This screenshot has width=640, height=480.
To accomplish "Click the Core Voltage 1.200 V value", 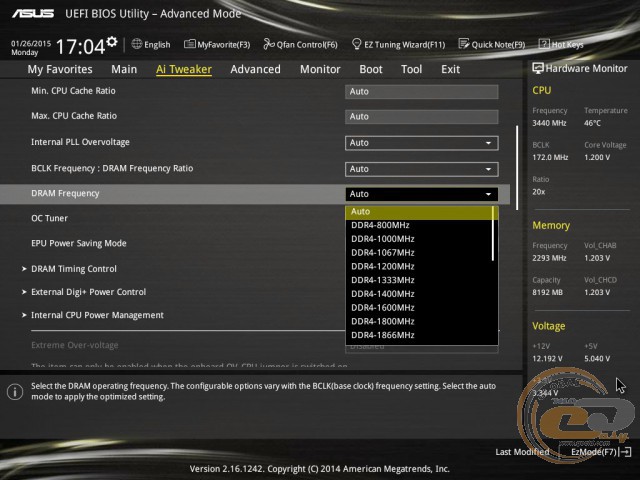I will [597, 157].
